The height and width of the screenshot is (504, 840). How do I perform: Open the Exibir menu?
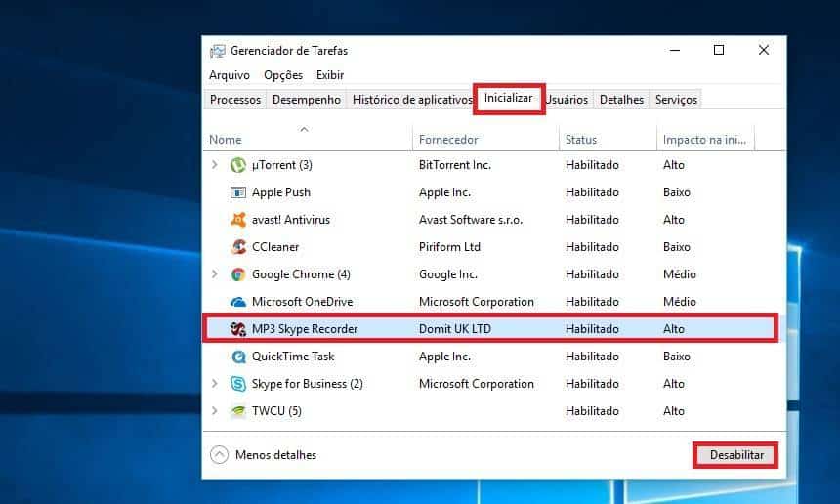pyautogui.click(x=330, y=75)
